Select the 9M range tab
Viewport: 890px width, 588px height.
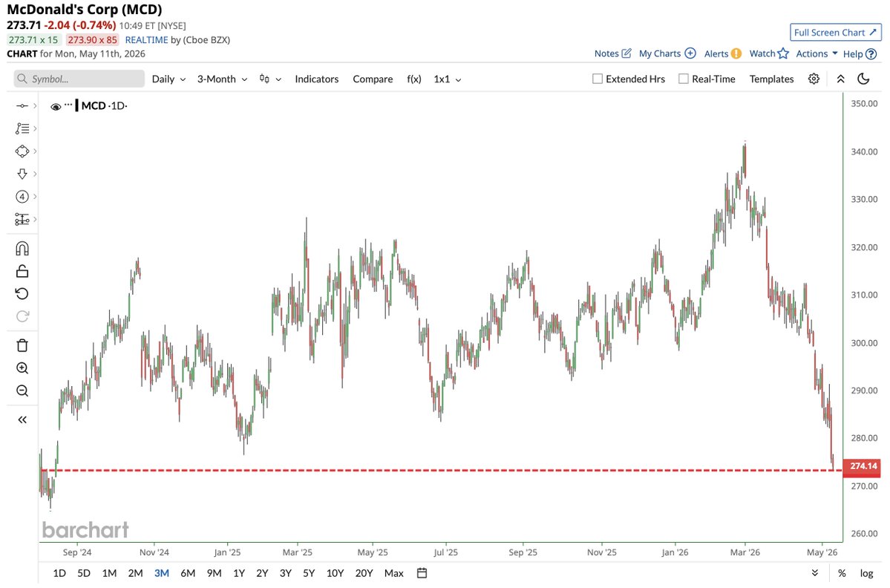(214, 573)
